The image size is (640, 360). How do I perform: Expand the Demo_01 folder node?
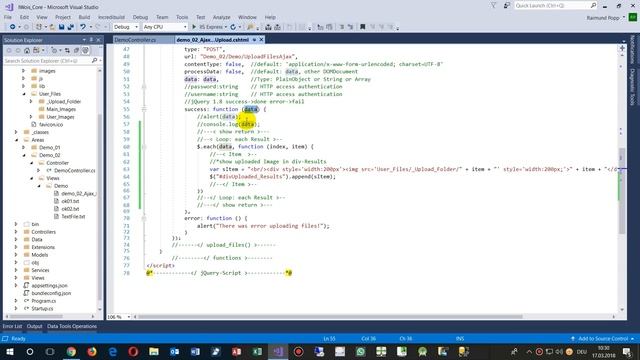coord(23,147)
